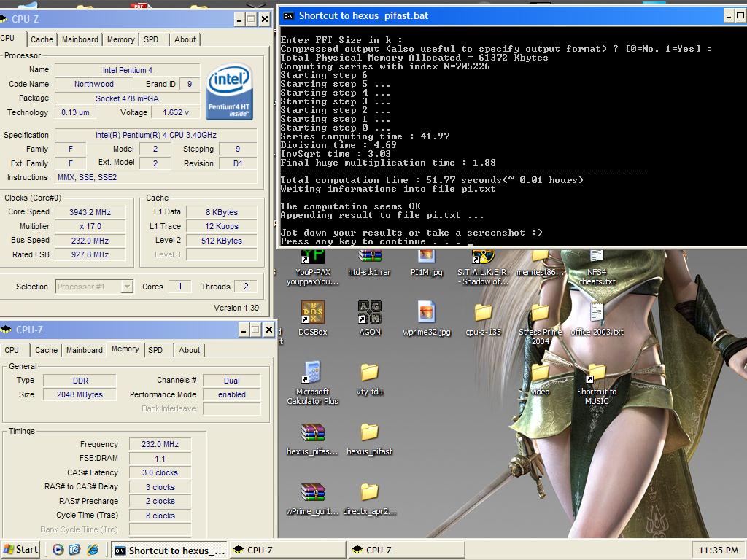Viewport: 747px width, 560px height.
Task: Select SPD tab in bottom CPU-Z window
Action: click(155, 350)
